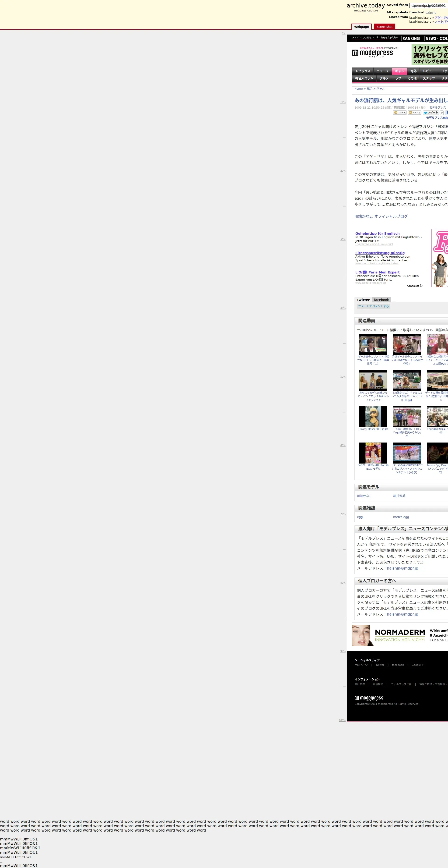Click the footer modelpress logo
This screenshot has width=448, height=868.
(369, 698)
